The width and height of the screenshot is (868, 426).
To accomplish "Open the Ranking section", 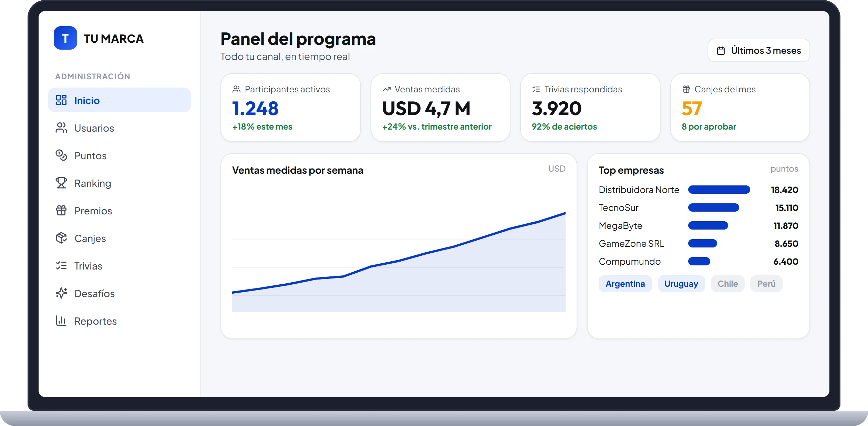I will pos(120,183).
